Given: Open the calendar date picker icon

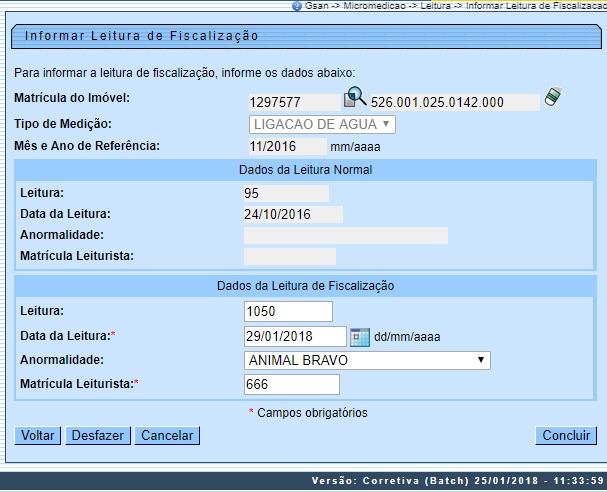Looking at the screenshot, I should pyautogui.click(x=360, y=337).
